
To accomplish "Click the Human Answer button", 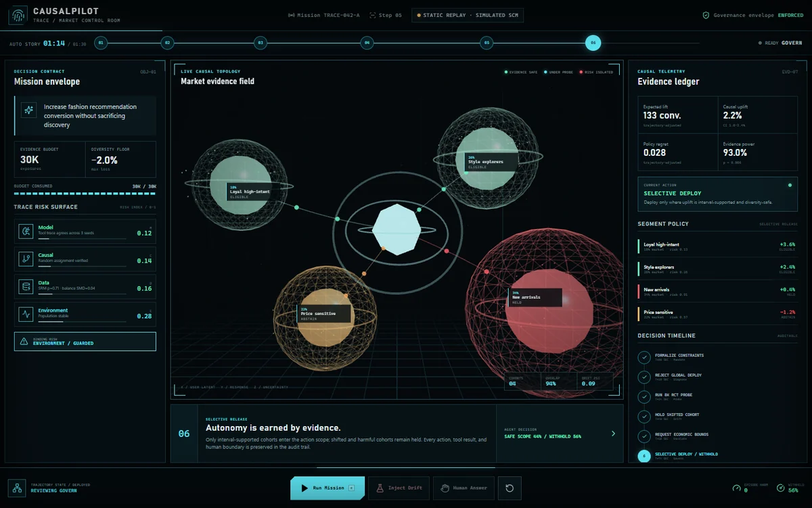I will (463, 488).
